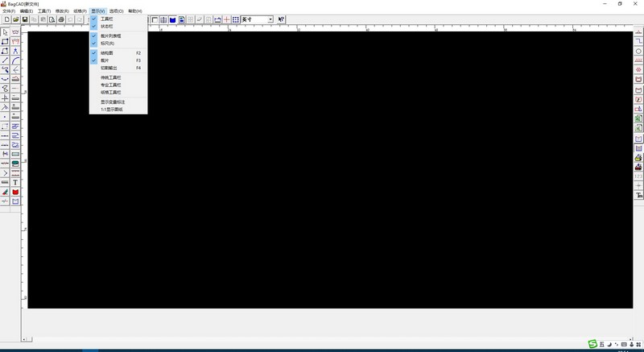Viewport: 644px width, 352px height.
Task: Select the arrow pointer tool
Action: coord(5,32)
